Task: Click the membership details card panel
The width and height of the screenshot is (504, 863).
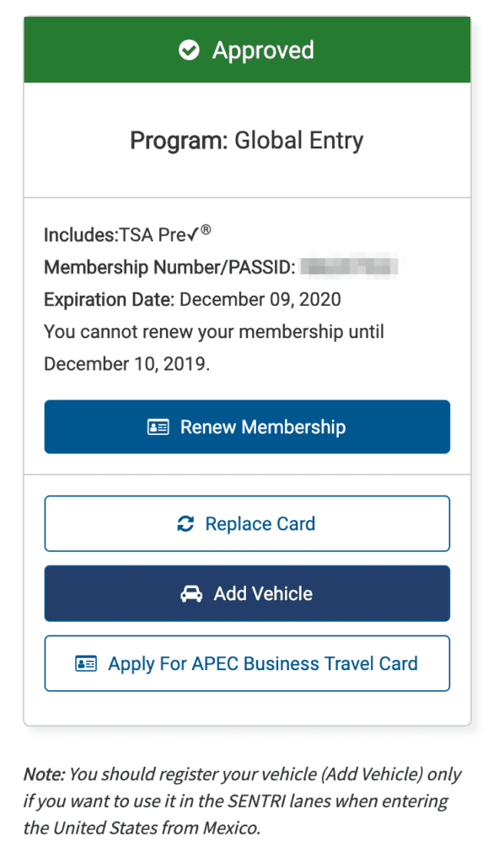Action: point(246,333)
